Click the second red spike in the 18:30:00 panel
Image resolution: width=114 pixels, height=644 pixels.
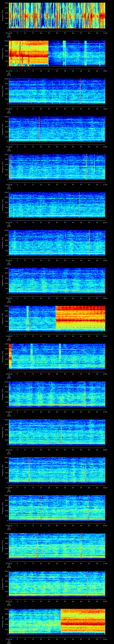[81, 546]
